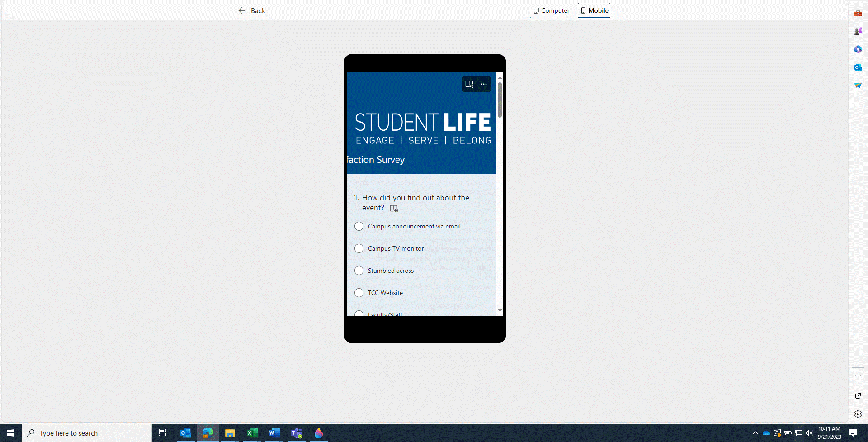Click the mobile preview scrollbar thumb

coord(500,100)
